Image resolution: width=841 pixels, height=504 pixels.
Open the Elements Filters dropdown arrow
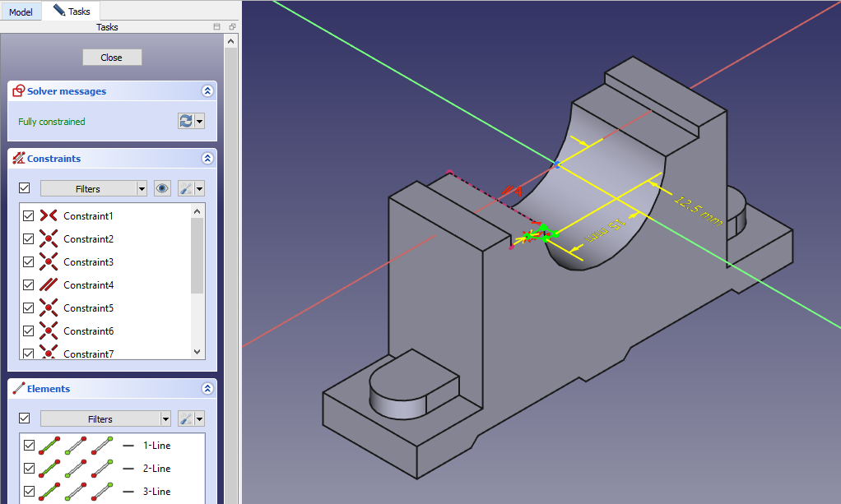(165, 418)
